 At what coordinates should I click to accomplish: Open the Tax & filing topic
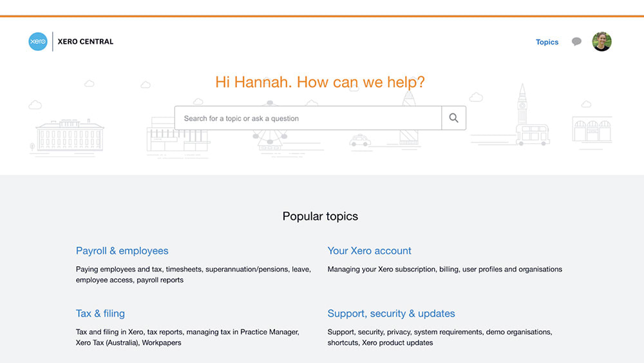coord(100,313)
